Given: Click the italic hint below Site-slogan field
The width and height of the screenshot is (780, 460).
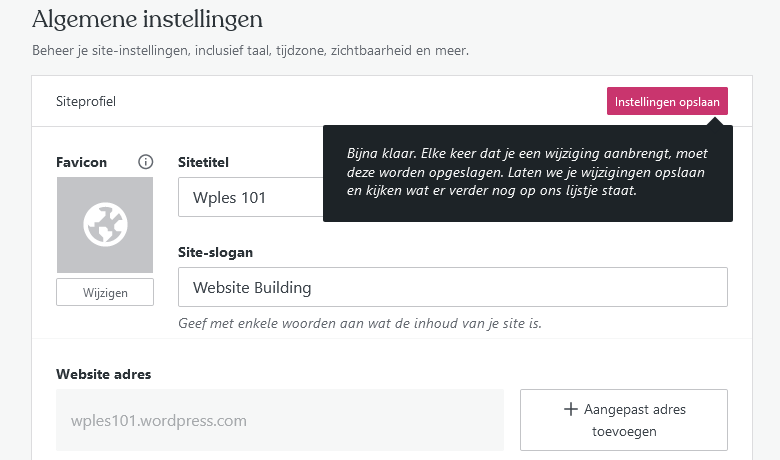Looking at the screenshot, I should [360, 323].
